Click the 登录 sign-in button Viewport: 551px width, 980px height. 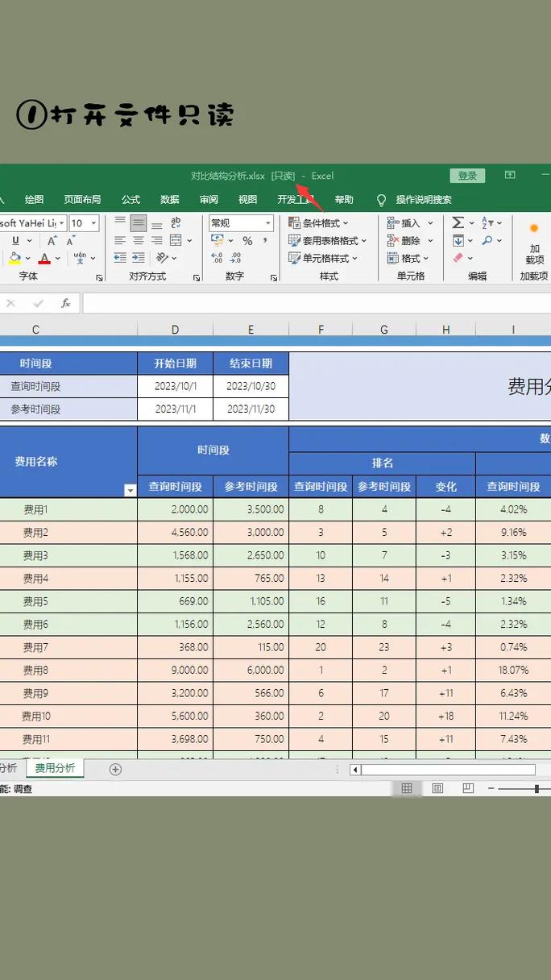(467, 176)
